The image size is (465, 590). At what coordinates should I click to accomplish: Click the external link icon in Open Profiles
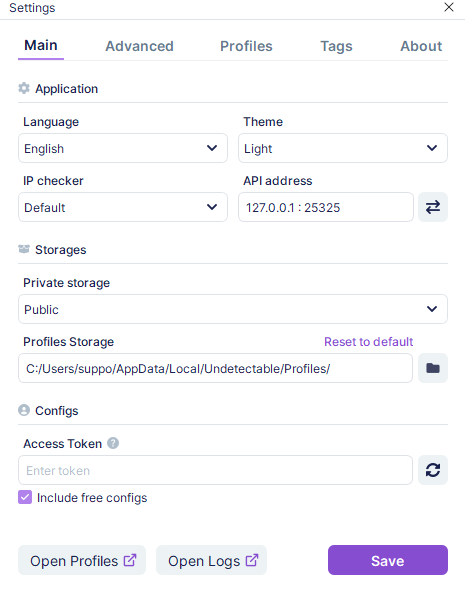130,560
